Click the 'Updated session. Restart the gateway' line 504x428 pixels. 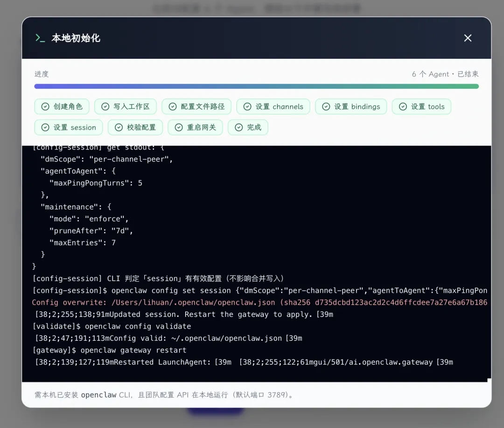pos(184,314)
